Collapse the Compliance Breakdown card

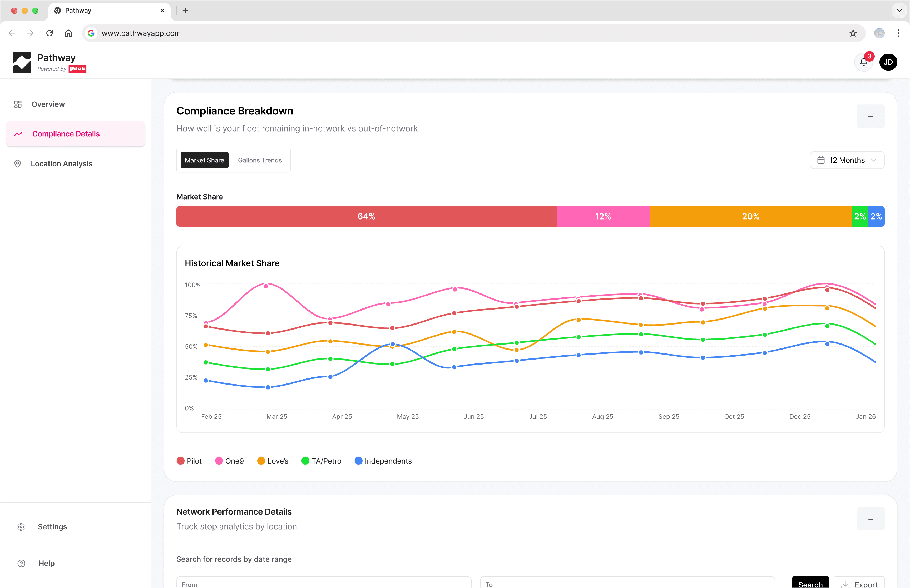(870, 116)
